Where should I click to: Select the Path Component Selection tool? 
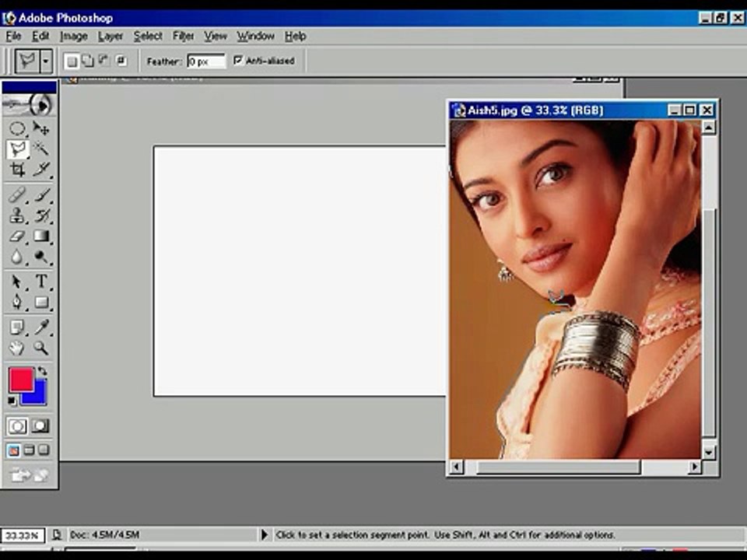click(x=17, y=282)
